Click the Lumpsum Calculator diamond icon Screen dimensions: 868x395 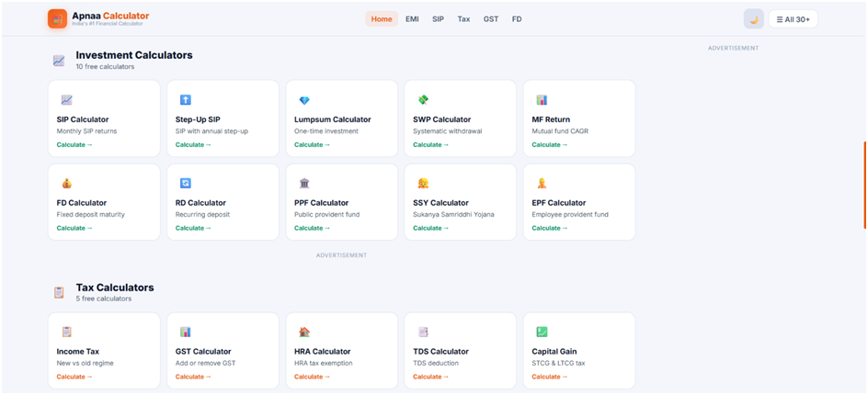pos(304,100)
